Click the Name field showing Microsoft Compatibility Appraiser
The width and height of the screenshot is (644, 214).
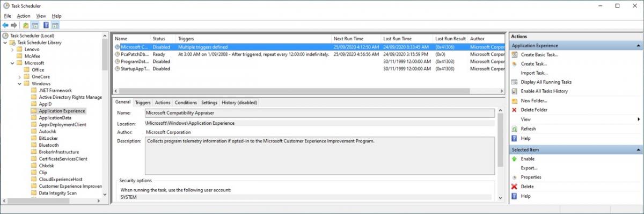(x=320, y=113)
